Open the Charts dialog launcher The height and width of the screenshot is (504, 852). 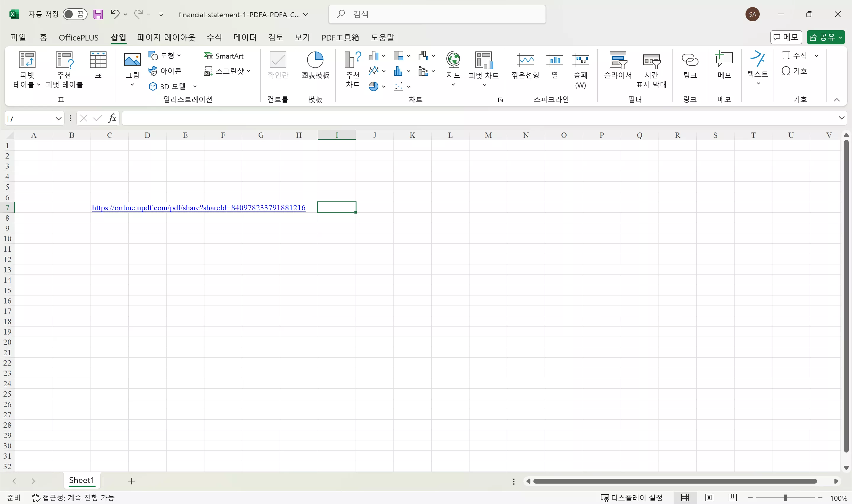[500, 100]
